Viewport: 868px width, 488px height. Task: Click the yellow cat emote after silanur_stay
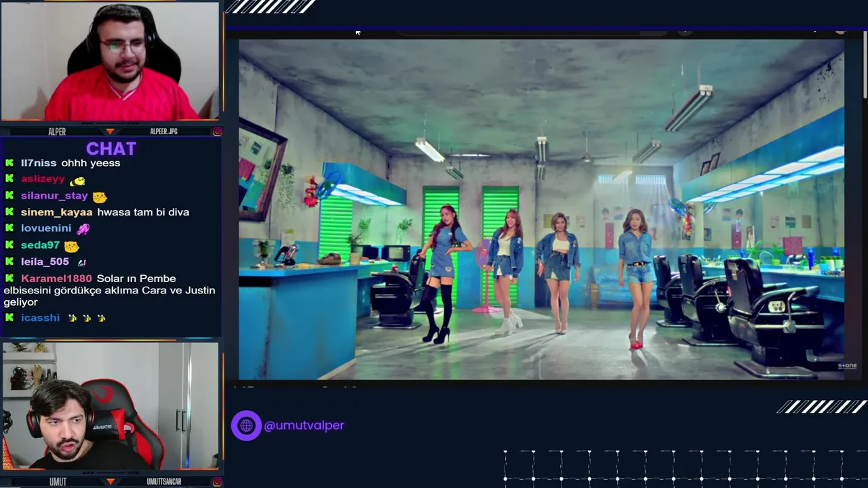tap(100, 197)
